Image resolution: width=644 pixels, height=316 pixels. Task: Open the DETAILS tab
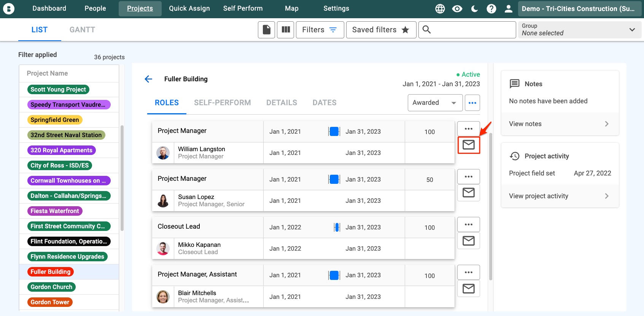click(282, 103)
